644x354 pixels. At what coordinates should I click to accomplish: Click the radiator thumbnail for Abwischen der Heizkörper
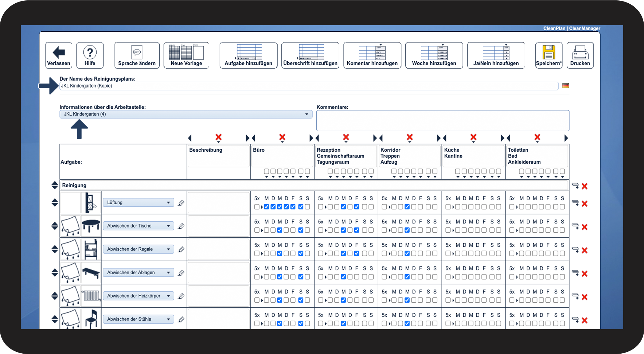pyautogui.click(x=91, y=296)
